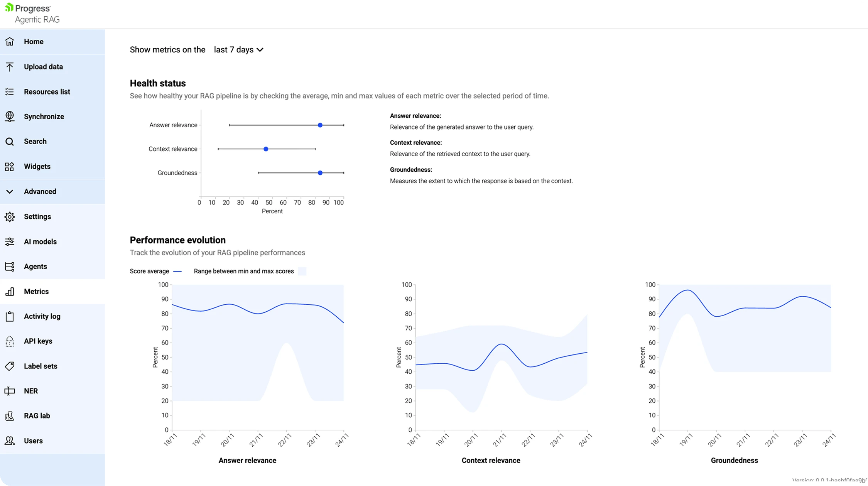The height and width of the screenshot is (486, 868).
Task: Click the Resources list link
Action: pos(47,92)
